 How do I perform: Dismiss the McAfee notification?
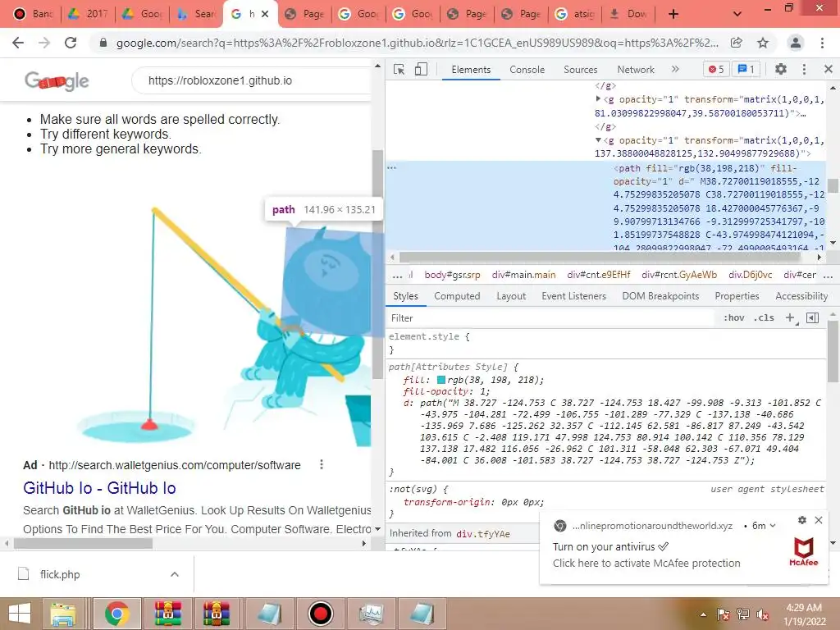[819, 520]
